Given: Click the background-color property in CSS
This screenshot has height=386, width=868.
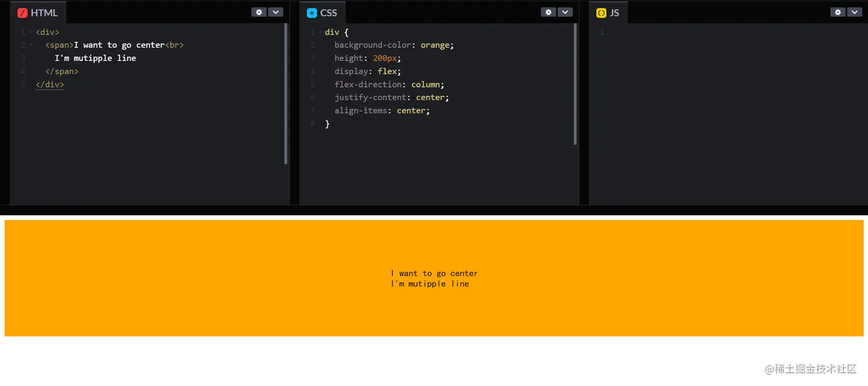Looking at the screenshot, I should [x=373, y=45].
